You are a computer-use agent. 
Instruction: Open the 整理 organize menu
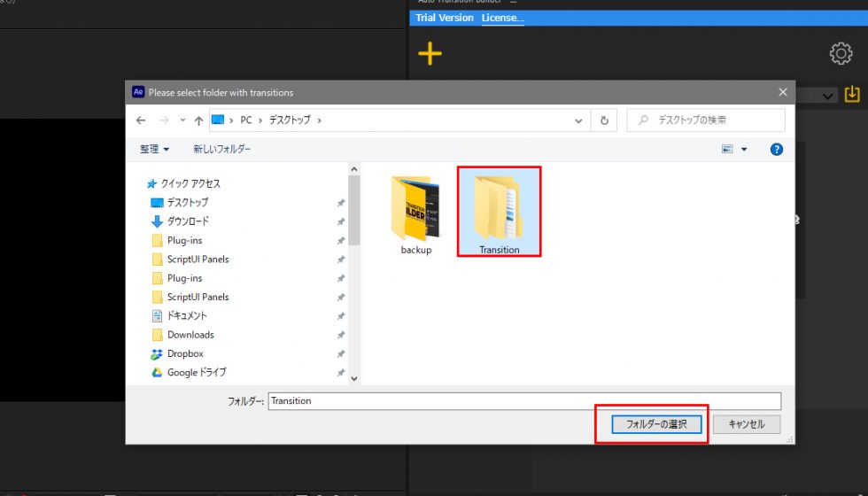pos(154,149)
